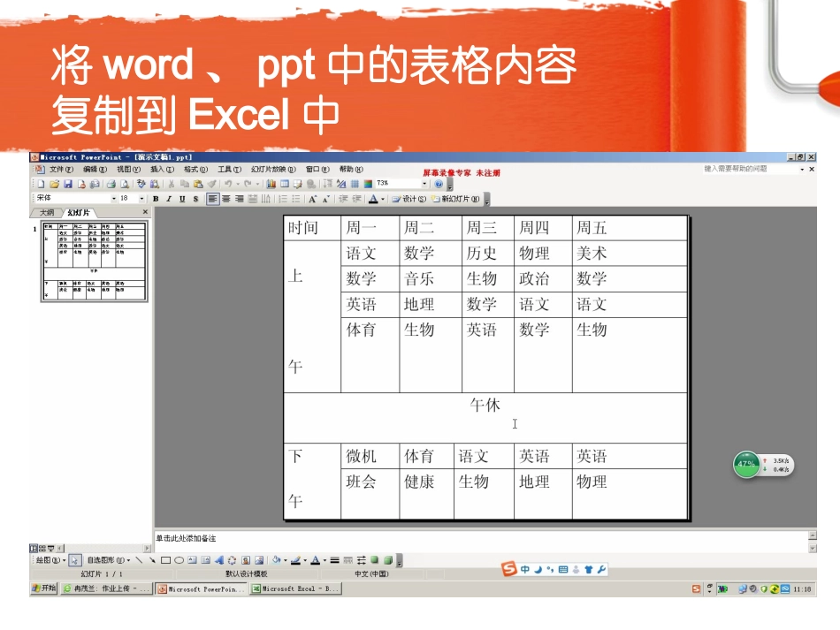Click the Paste clipboard icon
The width and height of the screenshot is (840, 630).
click(198, 184)
